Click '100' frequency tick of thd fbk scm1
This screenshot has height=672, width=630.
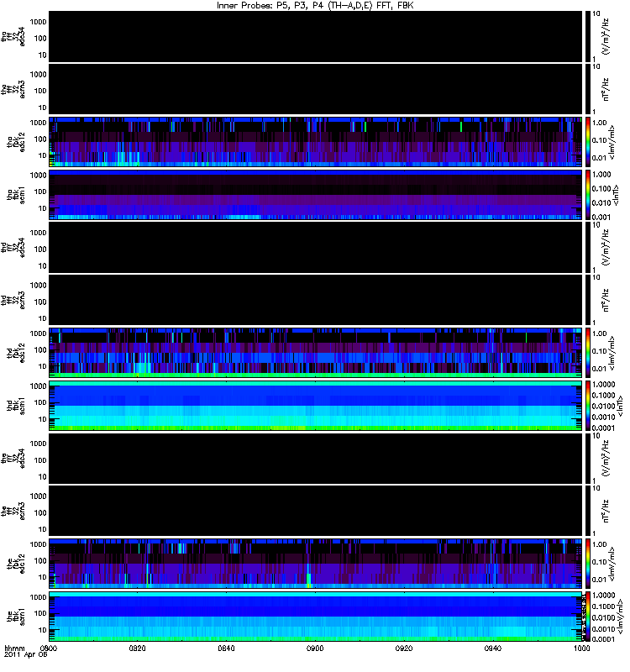point(40,402)
